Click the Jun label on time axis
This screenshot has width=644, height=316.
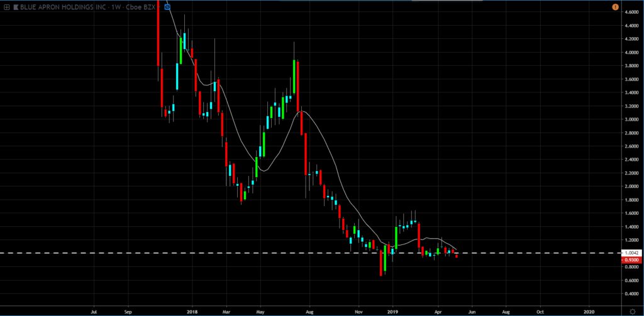472,312
